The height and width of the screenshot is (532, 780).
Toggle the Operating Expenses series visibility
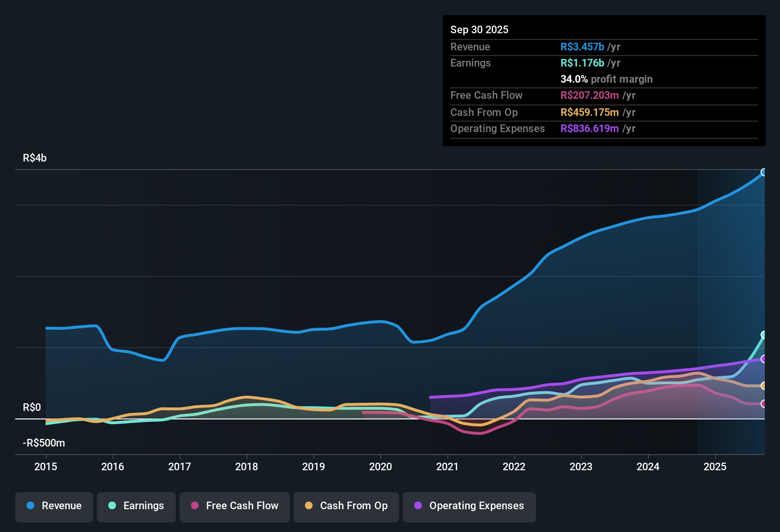[469, 506]
